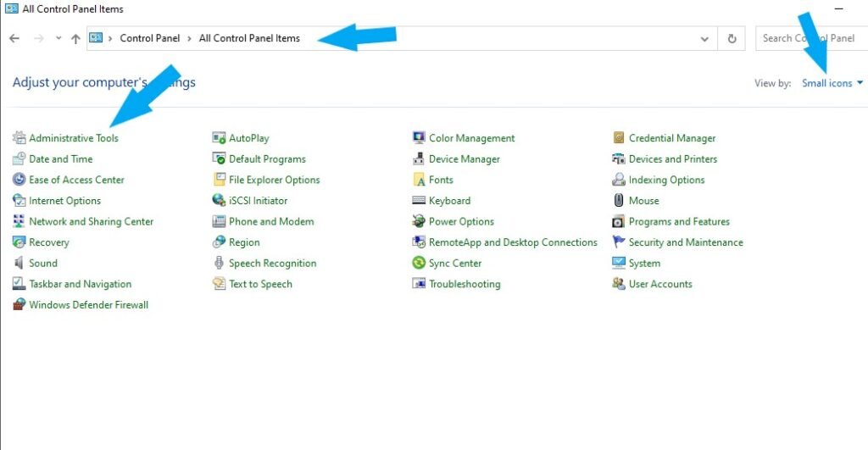Go up one level with Up arrow
The height and width of the screenshot is (450, 868).
[x=75, y=39]
